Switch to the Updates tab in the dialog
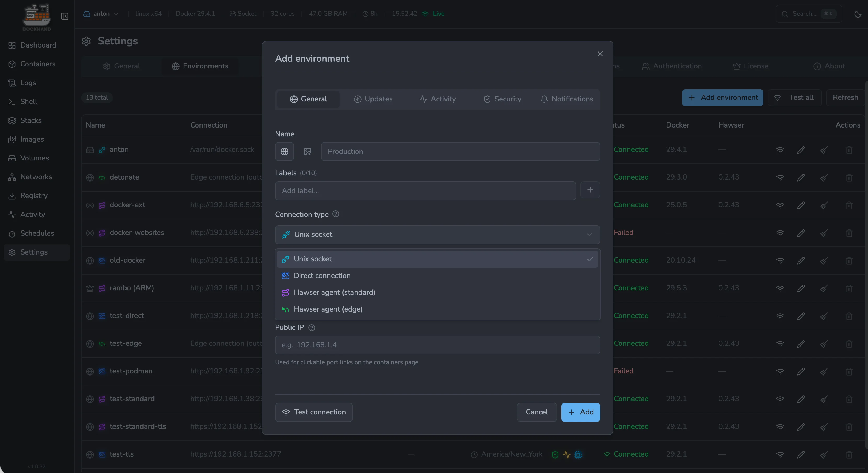Viewport: 868px width, 473px height. click(x=373, y=99)
